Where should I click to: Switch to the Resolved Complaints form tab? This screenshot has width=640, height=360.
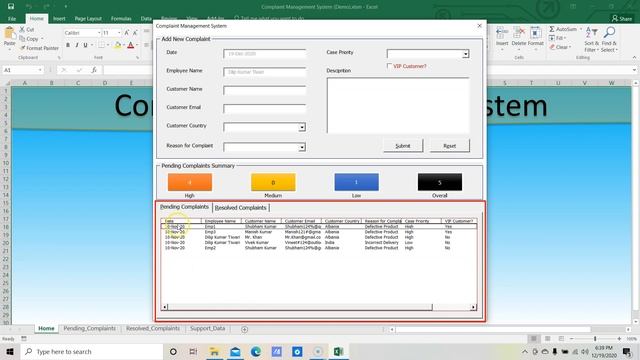pos(240,208)
